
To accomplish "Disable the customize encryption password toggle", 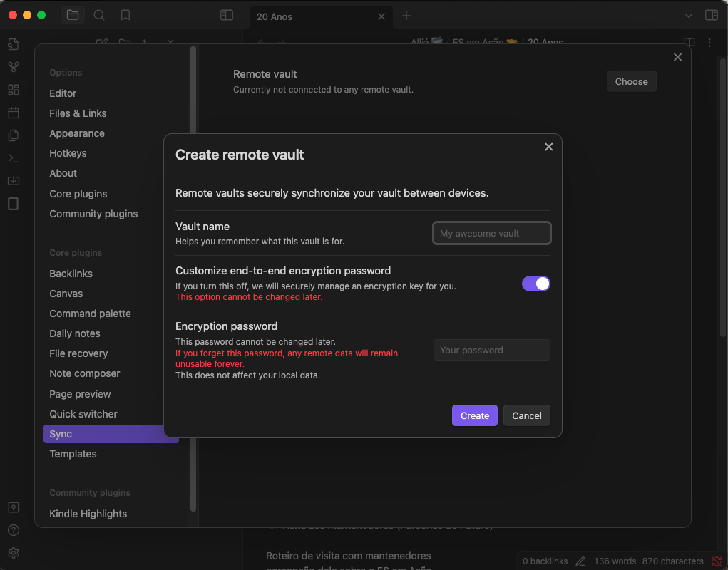I will (x=535, y=283).
